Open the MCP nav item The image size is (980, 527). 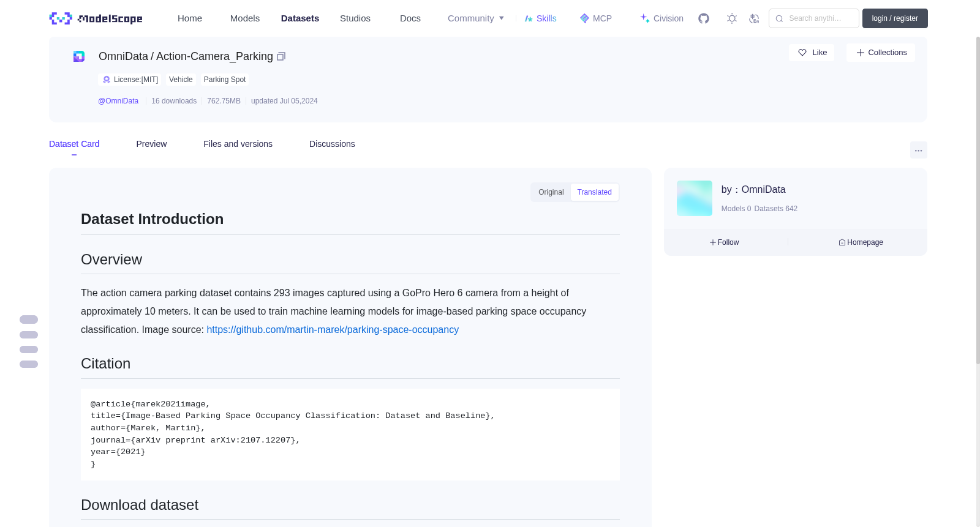[595, 18]
